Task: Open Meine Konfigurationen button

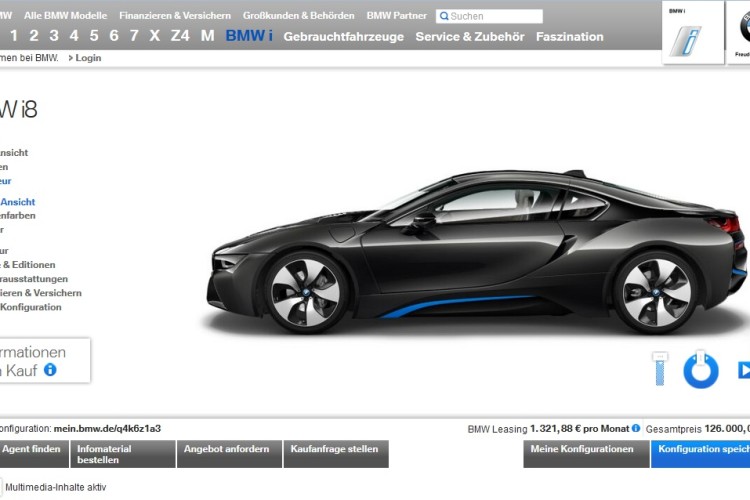Action: pyautogui.click(x=586, y=454)
